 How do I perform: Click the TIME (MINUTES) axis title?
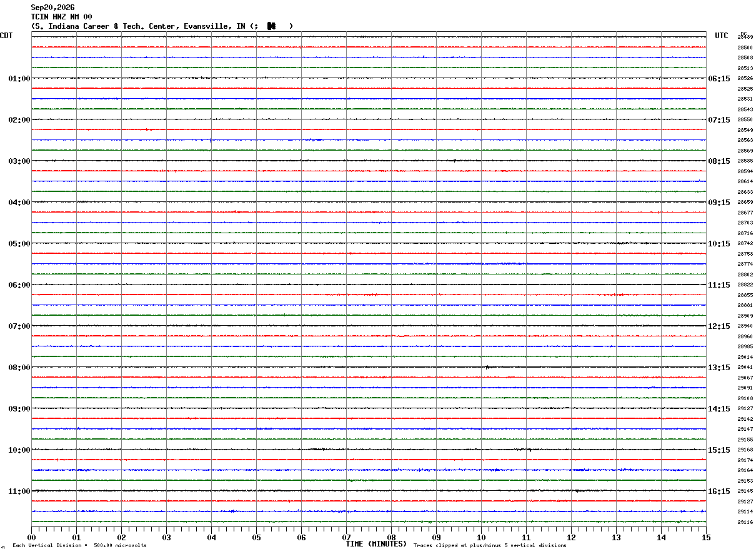point(376,544)
